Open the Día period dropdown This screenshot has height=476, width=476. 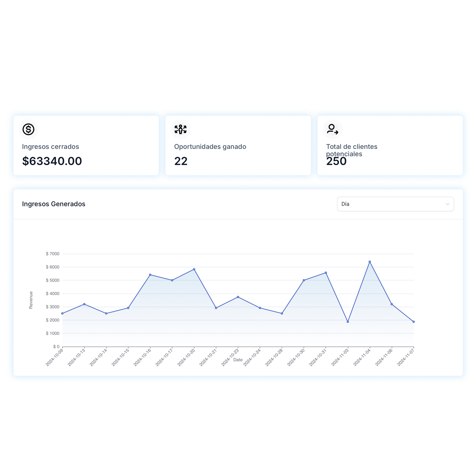[395, 204]
